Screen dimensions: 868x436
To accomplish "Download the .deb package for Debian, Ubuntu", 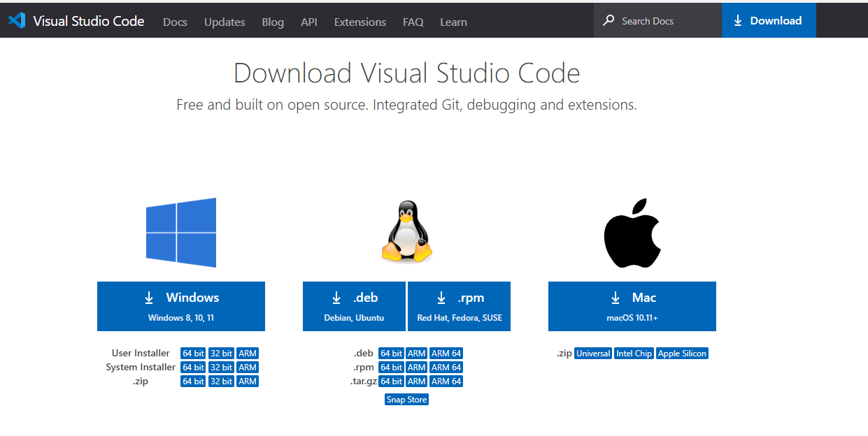I will click(x=354, y=306).
